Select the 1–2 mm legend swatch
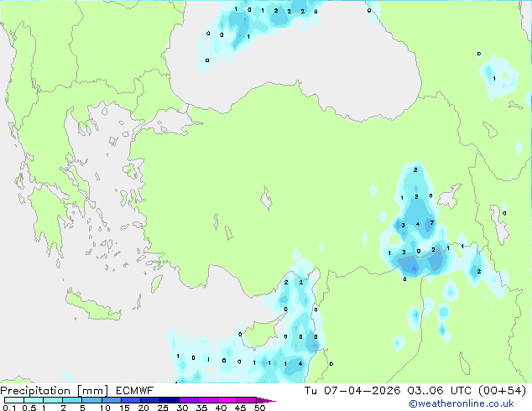 coord(53,400)
